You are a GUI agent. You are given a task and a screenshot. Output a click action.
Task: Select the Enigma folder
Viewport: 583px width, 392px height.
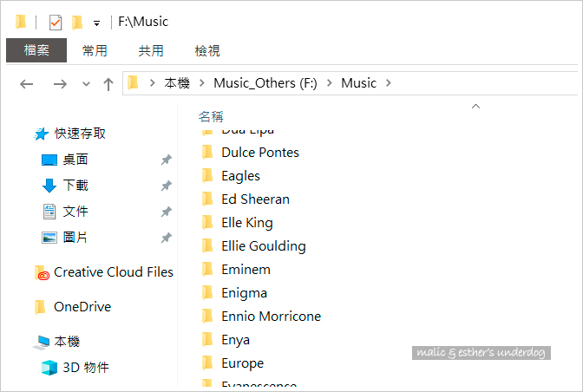pyautogui.click(x=245, y=293)
